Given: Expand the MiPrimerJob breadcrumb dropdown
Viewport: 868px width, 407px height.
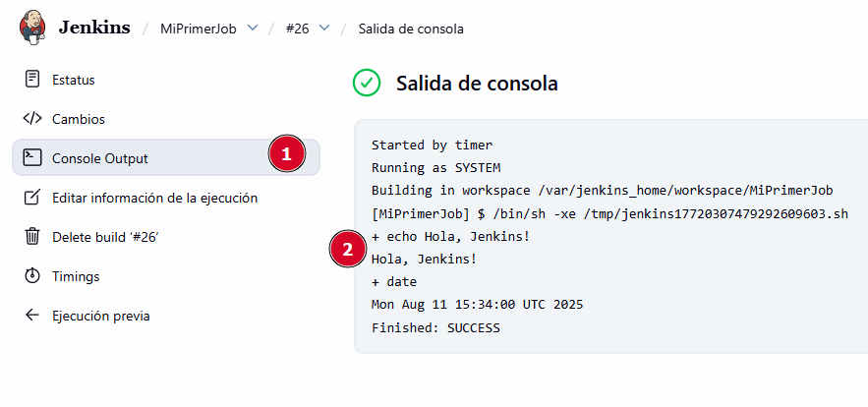Looking at the screenshot, I should (253, 29).
